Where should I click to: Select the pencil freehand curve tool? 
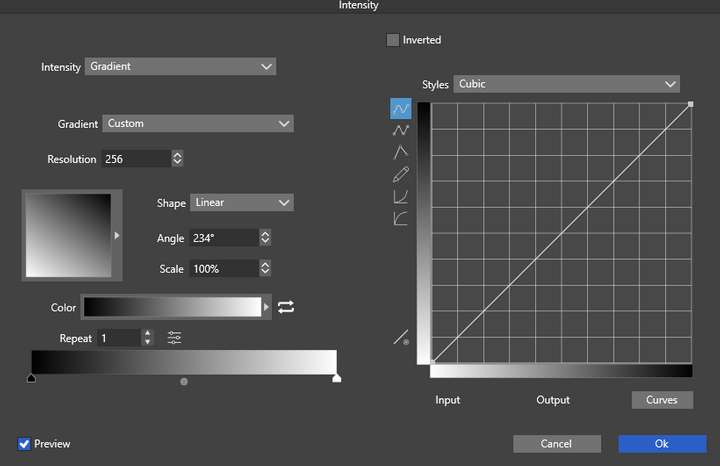tap(400, 174)
